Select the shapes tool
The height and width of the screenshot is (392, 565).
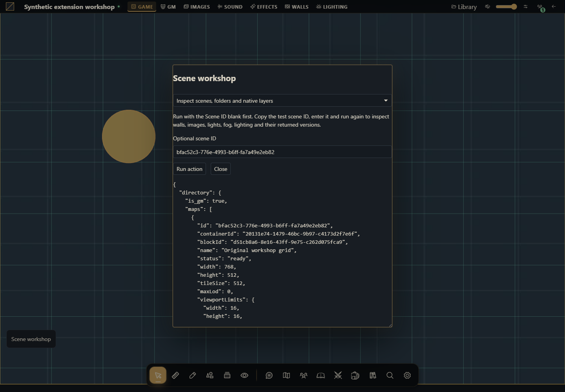click(x=210, y=376)
